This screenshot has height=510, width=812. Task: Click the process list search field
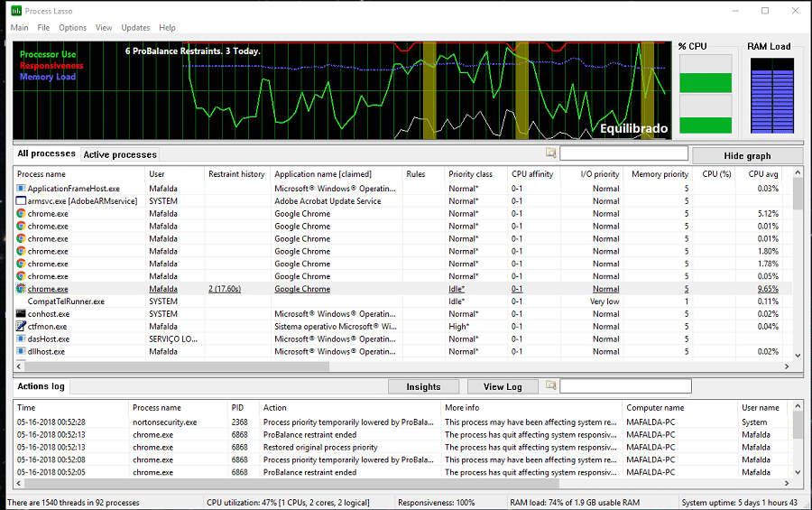click(x=624, y=153)
